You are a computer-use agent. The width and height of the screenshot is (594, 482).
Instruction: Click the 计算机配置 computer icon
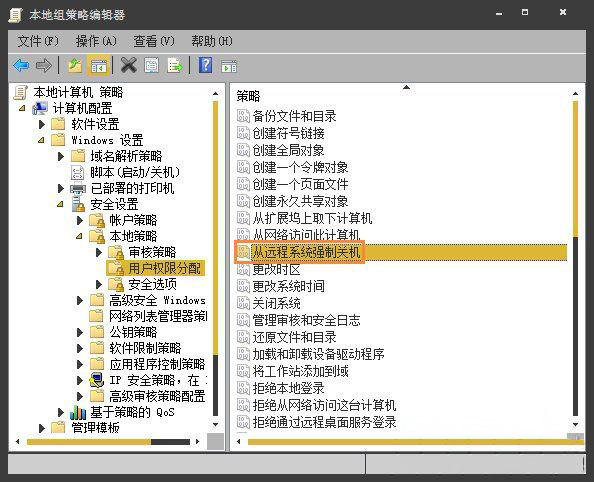[x=40, y=108]
